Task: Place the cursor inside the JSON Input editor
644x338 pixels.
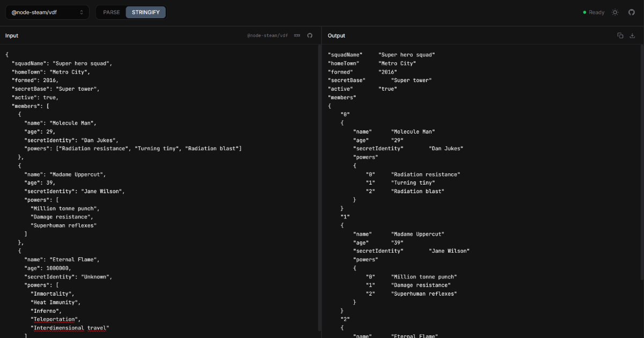Action: point(134,161)
